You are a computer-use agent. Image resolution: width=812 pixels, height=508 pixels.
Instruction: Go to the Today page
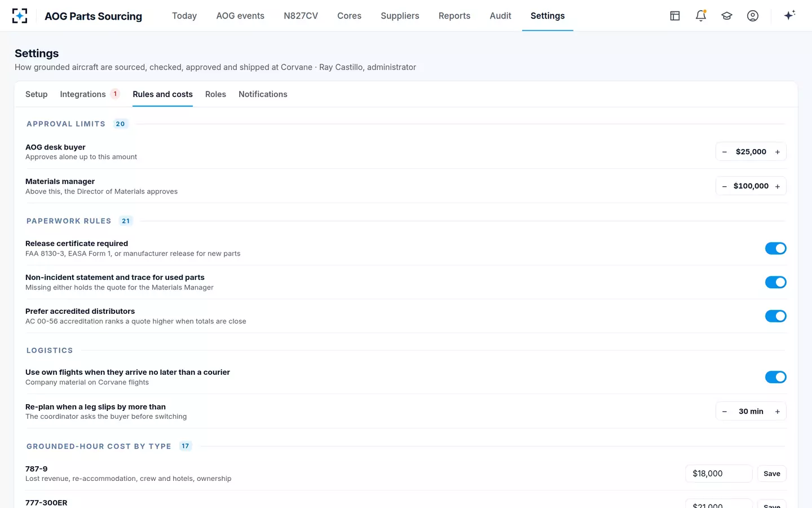coord(184,16)
